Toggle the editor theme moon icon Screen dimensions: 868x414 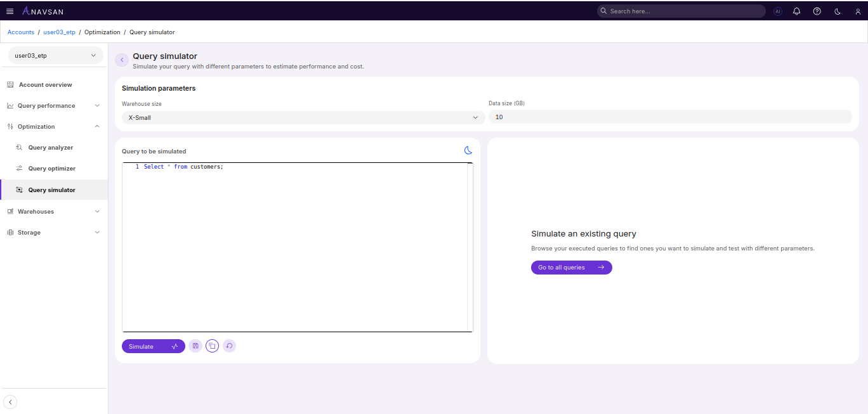click(x=468, y=150)
